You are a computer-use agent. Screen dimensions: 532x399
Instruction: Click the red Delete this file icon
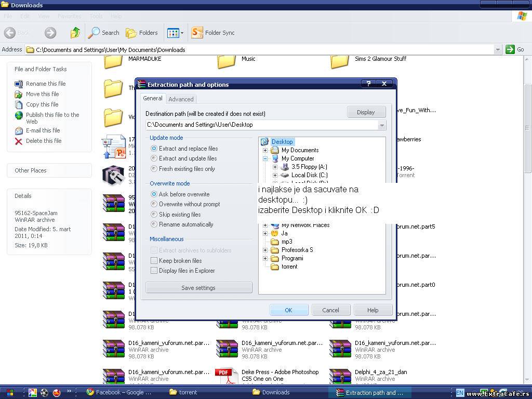[x=19, y=141]
